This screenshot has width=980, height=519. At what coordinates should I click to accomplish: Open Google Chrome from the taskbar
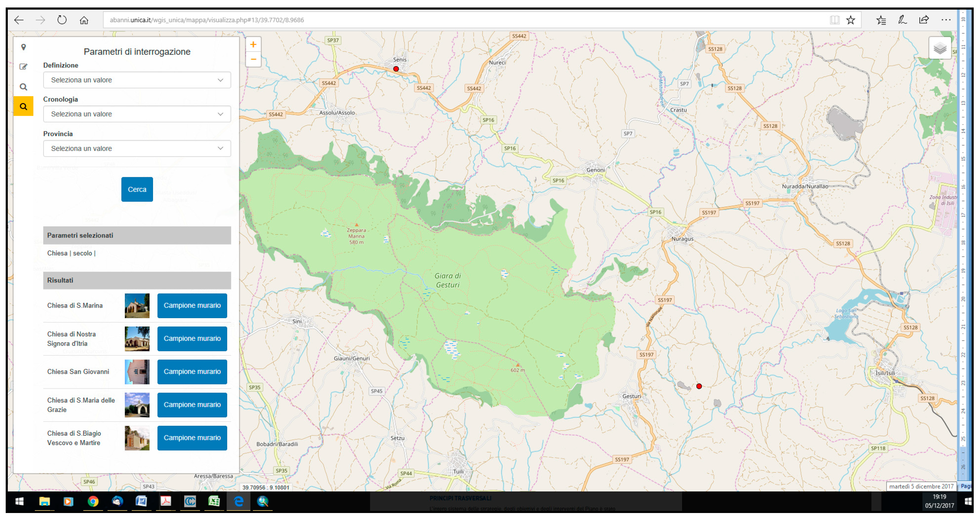tap(93, 502)
